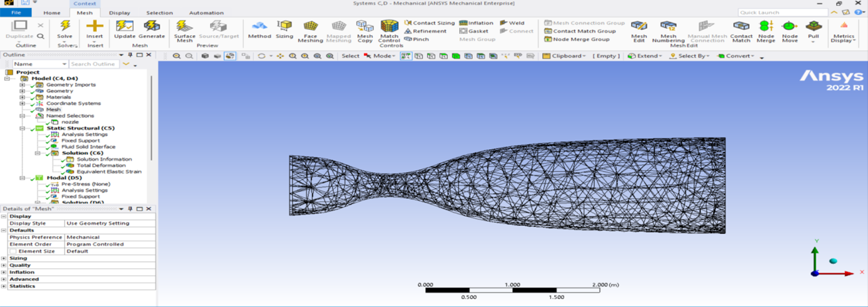Click the Search Outline field
This screenshot has height=307, width=868.
tap(94, 64)
